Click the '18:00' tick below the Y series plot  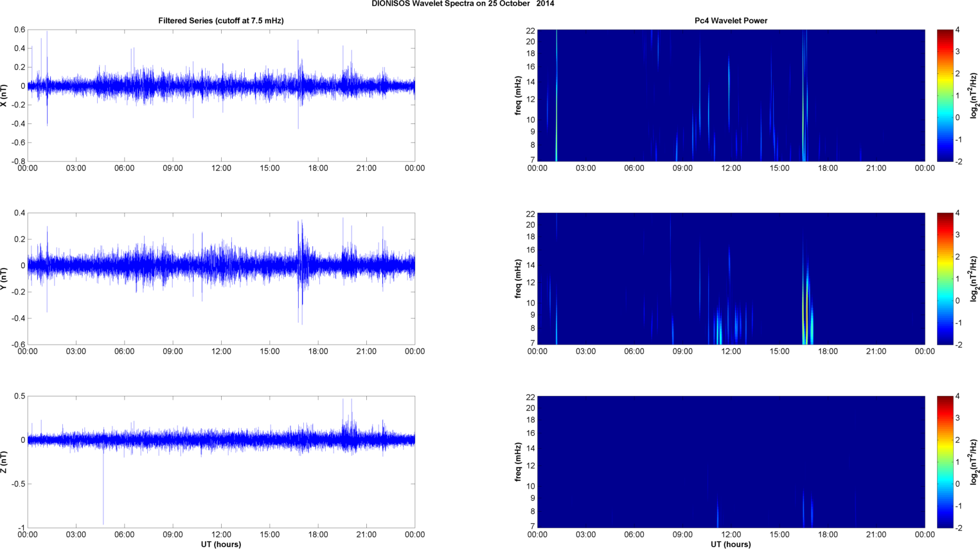coord(318,352)
